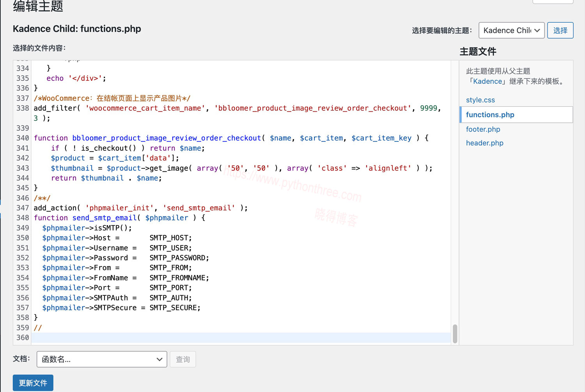Click the code editor vertical scrollbar thumb
The width and height of the screenshot is (585, 392).
(455, 334)
